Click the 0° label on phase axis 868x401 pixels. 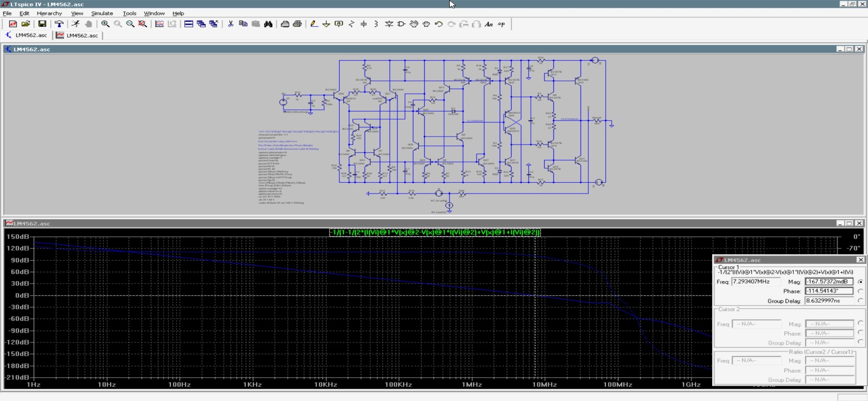[x=857, y=237]
